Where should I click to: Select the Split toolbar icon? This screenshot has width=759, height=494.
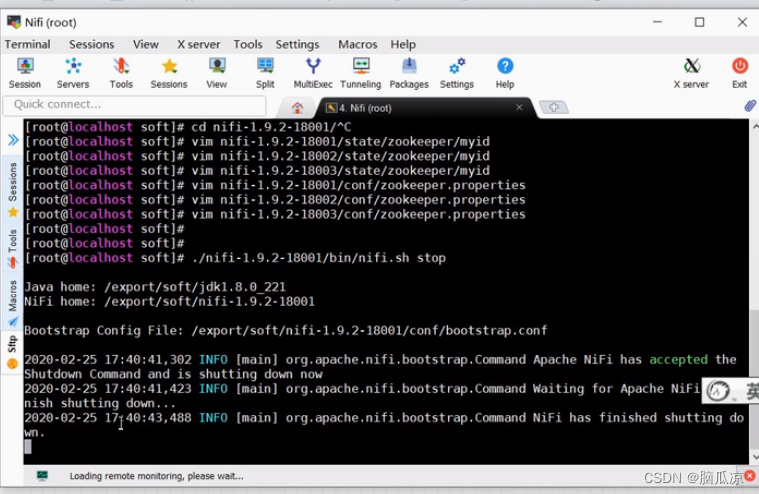tap(265, 73)
